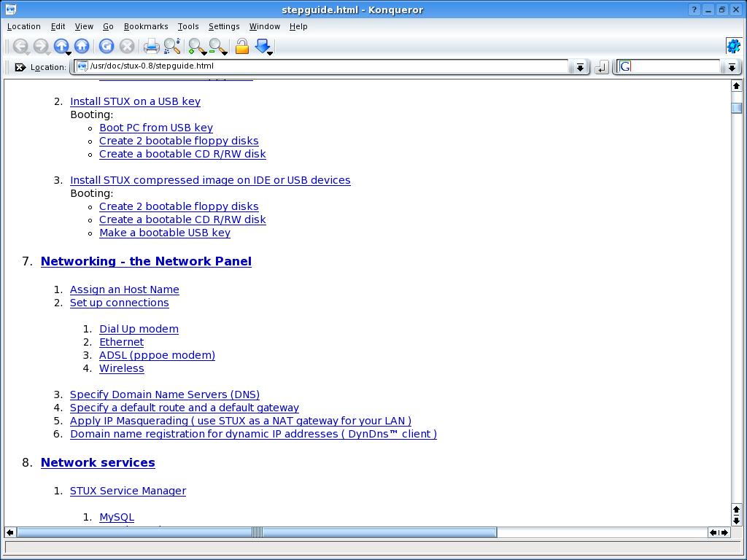Open the 'Wireless' link

point(122,368)
